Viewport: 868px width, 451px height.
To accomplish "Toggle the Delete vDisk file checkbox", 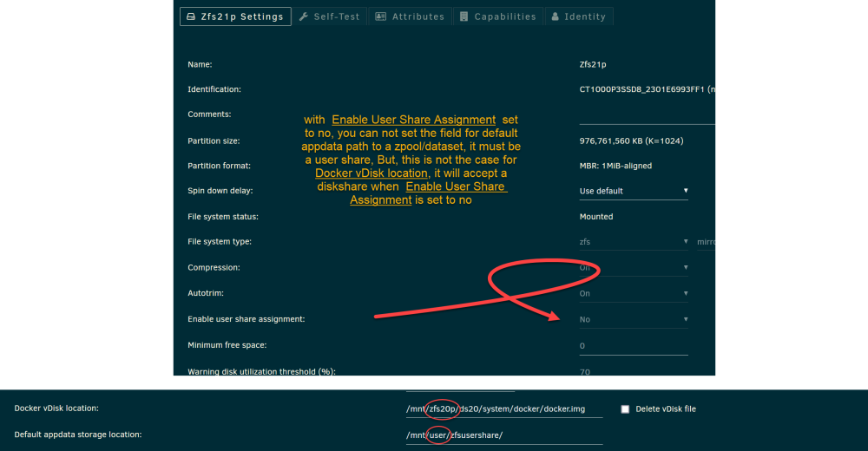I will point(625,409).
